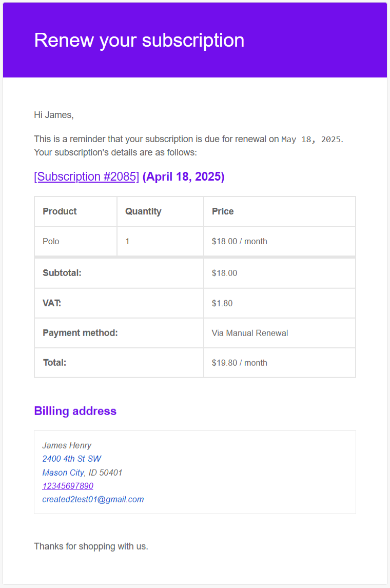Click the Price column header

coord(223,211)
